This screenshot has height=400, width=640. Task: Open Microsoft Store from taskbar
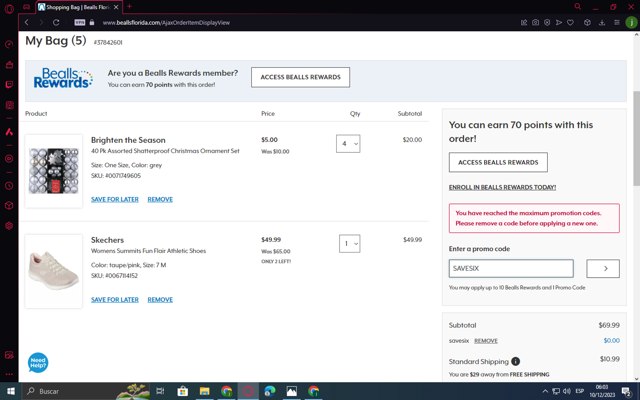click(x=182, y=391)
